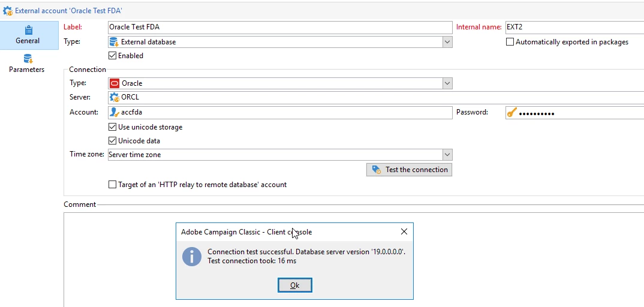Click the Connection test successful message text
Screen dimensions: 644x307
pyautogui.click(x=306, y=252)
